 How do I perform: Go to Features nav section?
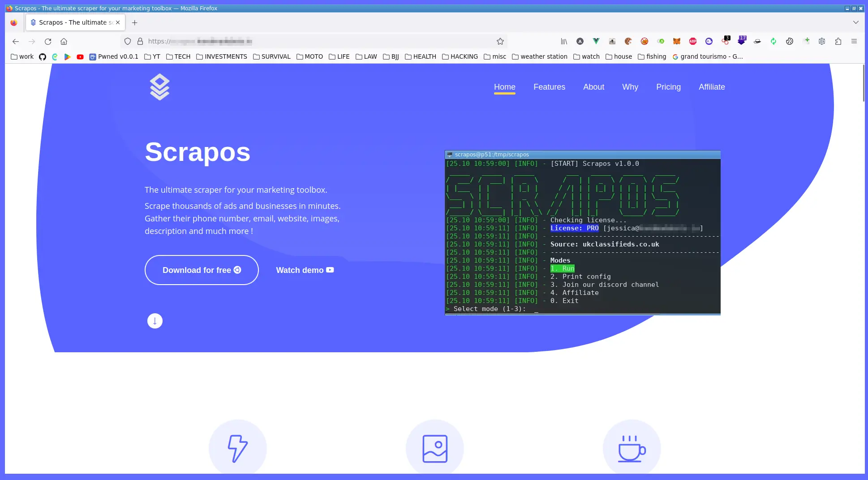(x=549, y=87)
